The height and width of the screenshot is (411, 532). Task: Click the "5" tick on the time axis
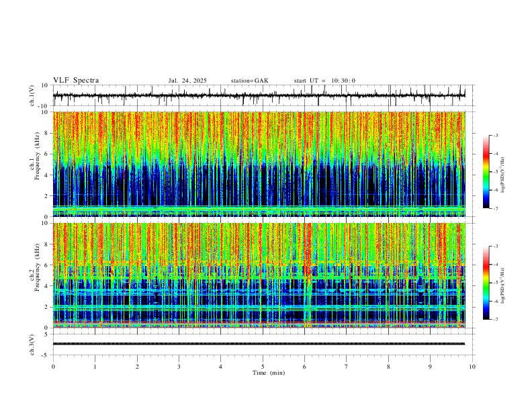pyautogui.click(x=263, y=367)
